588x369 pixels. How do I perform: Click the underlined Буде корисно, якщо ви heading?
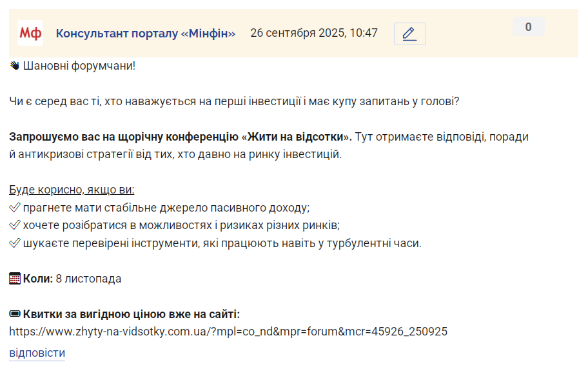point(72,190)
